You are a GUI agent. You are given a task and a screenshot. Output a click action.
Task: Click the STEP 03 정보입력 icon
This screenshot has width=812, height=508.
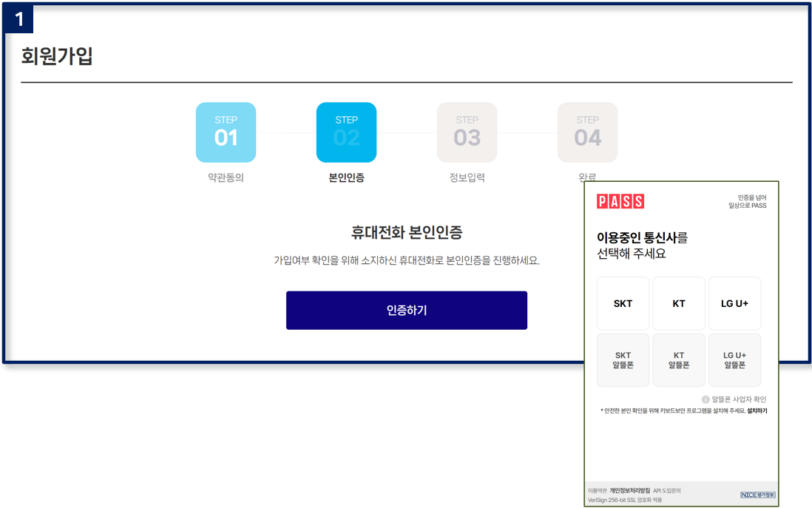click(x=467, y=132)
